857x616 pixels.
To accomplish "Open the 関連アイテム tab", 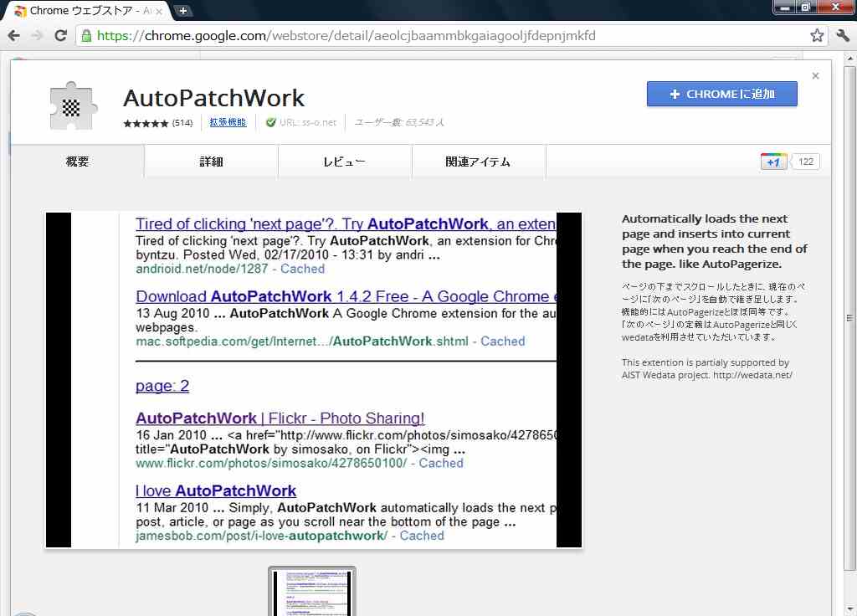I will tap(478, 162).
